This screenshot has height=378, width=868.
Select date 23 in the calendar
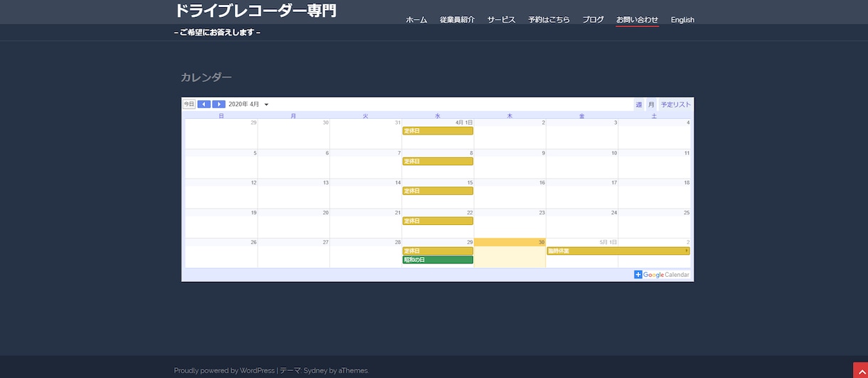(x=541, y=213)
